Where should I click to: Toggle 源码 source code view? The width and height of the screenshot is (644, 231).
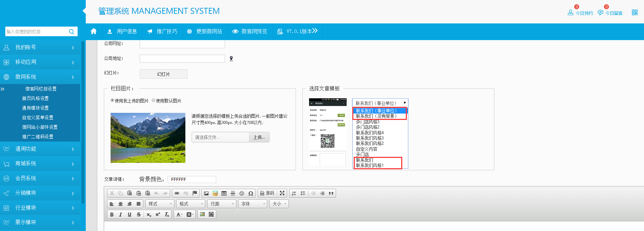[267, 193]
